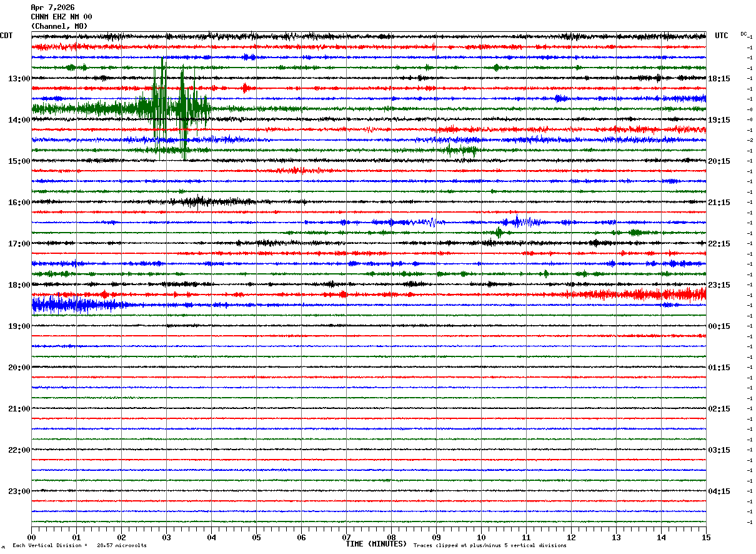Click minute "11" on the bottom axis
Screen dimensions: 756x554
click(x=526, y=537)
